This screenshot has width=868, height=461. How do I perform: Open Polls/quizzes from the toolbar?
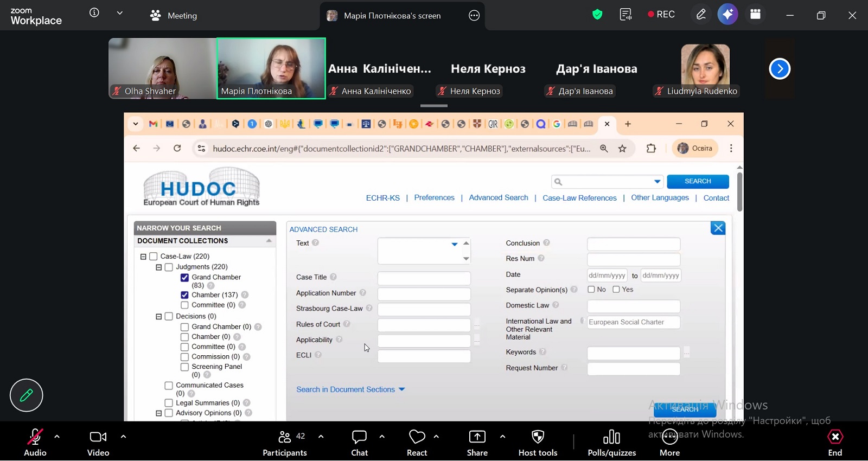point(611,437)
